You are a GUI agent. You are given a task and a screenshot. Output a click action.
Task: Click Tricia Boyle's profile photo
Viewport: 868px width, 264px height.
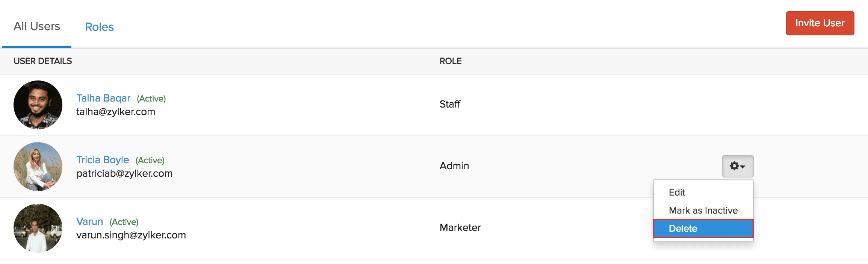[38, 167]
